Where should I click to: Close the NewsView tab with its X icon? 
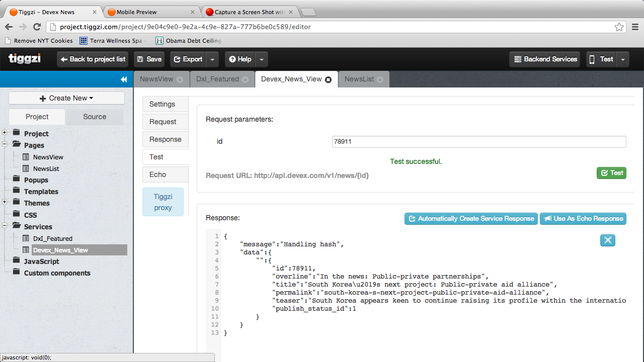(x=180, y=79)
